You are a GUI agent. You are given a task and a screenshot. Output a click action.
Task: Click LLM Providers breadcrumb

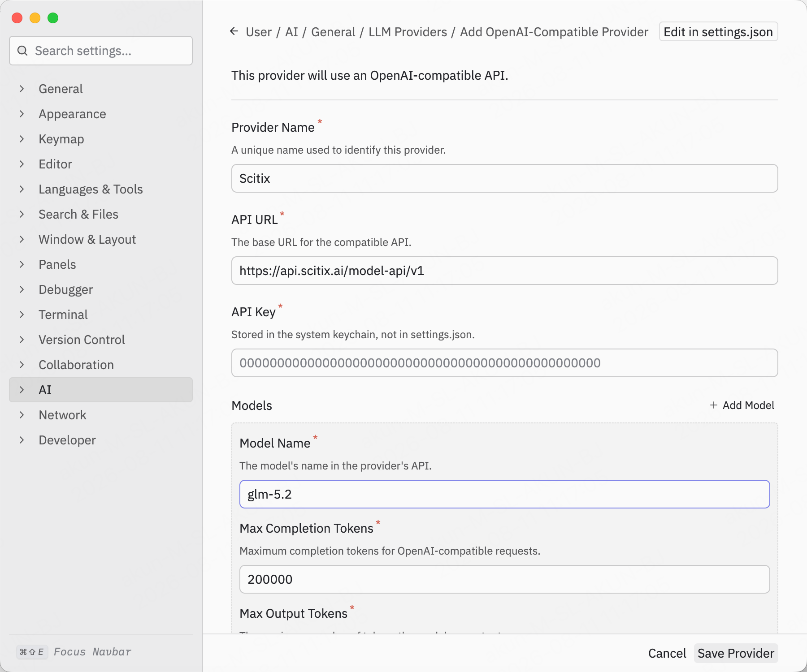point(408,32)
